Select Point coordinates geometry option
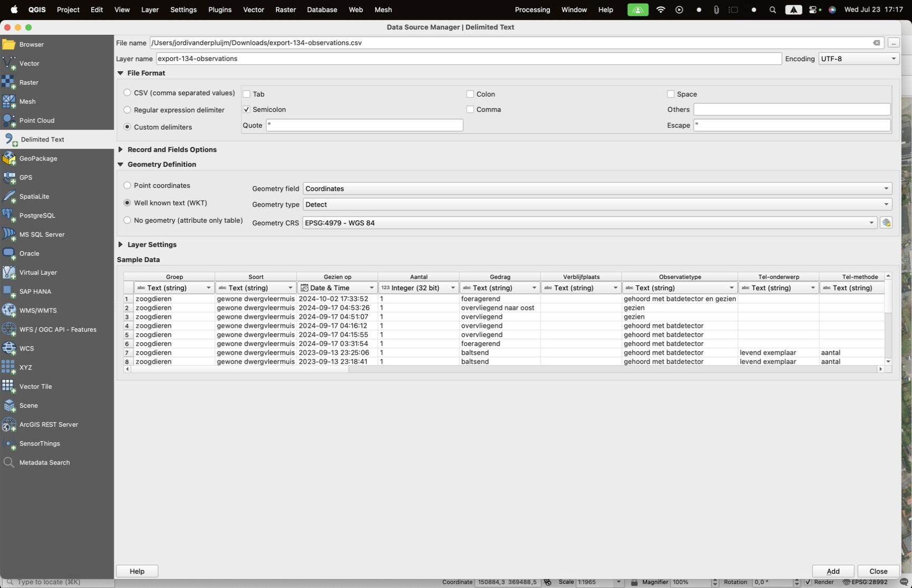This screenshot has height=588, width=912. [127, 185]
